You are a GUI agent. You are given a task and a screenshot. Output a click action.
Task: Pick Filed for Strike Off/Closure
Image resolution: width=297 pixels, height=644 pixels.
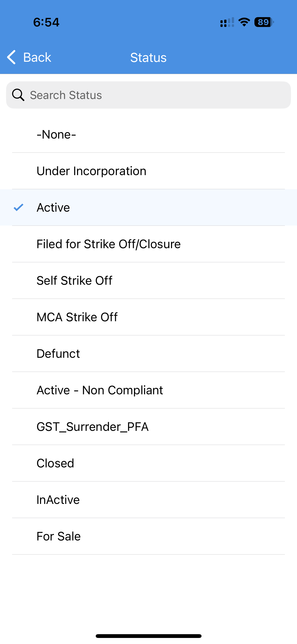pos(148,244)
